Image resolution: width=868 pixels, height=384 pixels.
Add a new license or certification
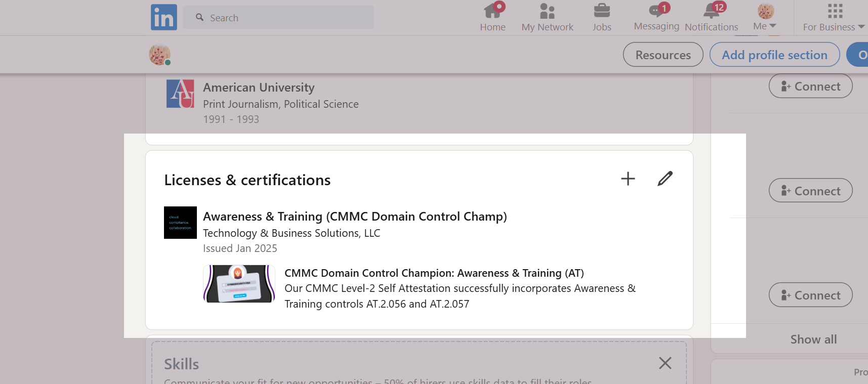[x=628, y=179]
